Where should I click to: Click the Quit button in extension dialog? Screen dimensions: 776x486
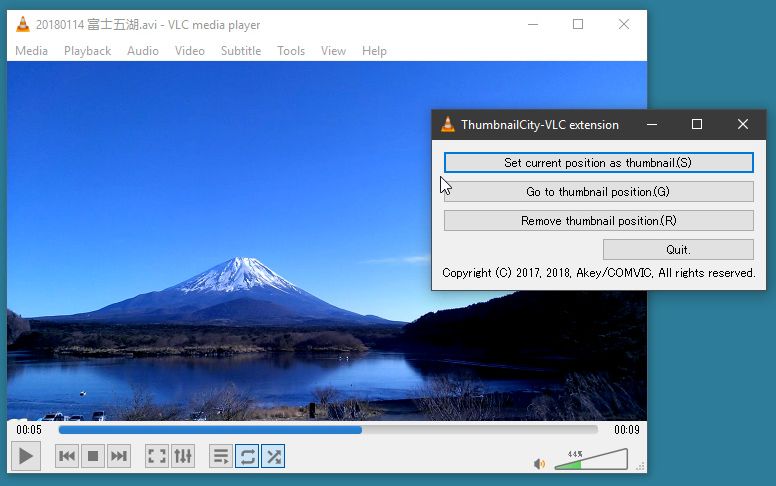(x=678, y=249)
